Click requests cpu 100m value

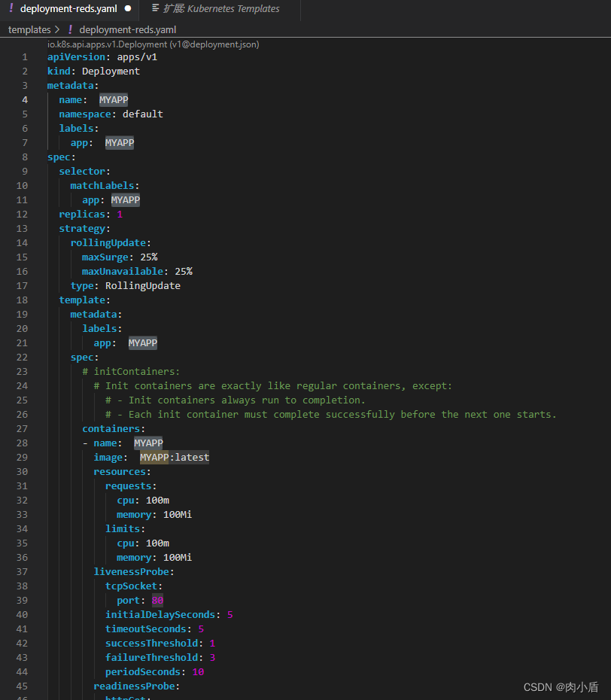[157, 500]
